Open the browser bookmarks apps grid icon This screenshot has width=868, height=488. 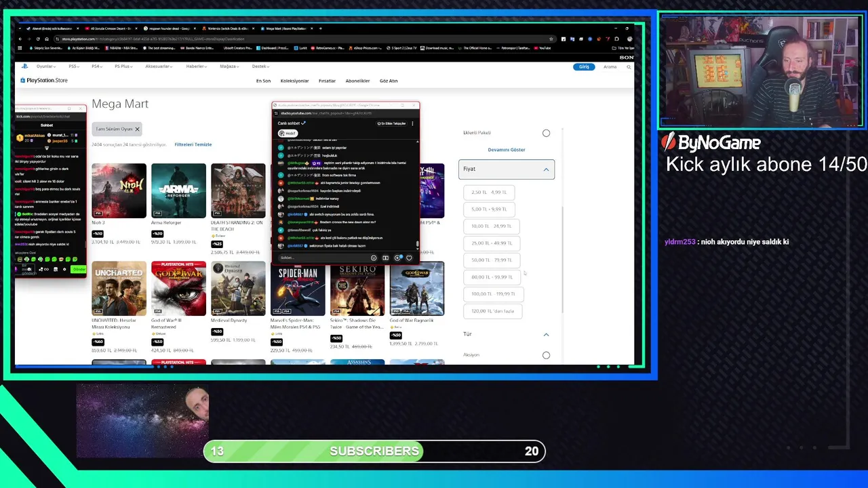tap(20, 48)
